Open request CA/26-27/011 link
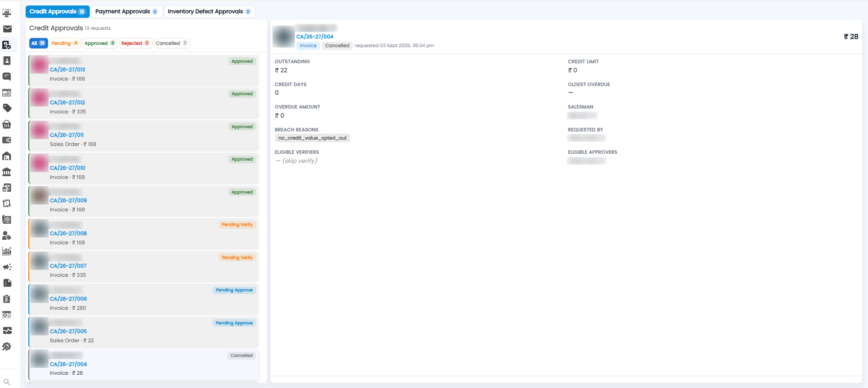The width and height of the screenshot is (868, 388). click(x=67, y=135)
